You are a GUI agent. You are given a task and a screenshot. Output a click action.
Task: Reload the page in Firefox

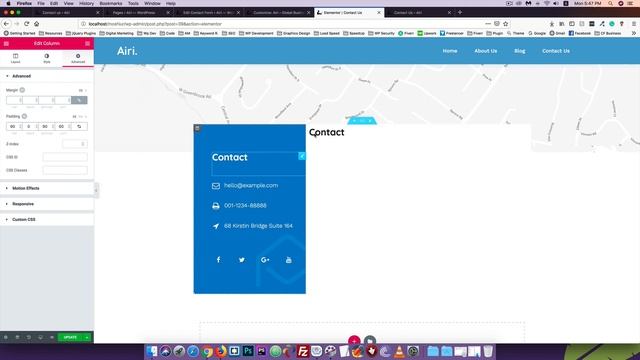tap(27, 24)
